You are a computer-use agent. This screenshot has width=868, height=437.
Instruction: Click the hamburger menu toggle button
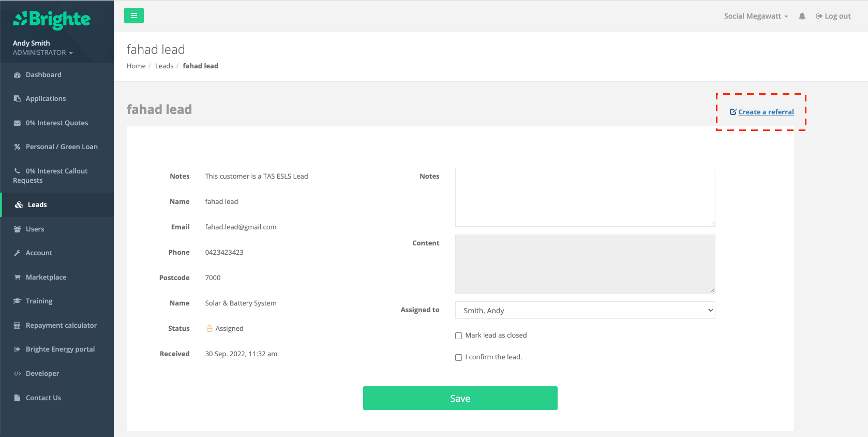tap(133, 16)
